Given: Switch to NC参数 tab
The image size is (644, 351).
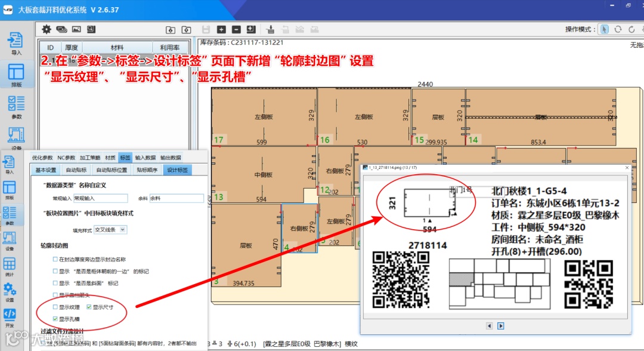Looking at the screenshot, I should pos(66,158).
